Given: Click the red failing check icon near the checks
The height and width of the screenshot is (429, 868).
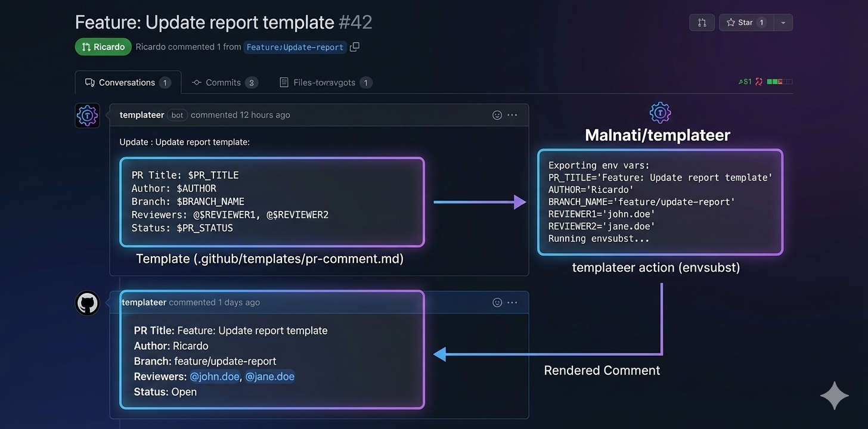Looking at the screenshot, I should (759, 82).
